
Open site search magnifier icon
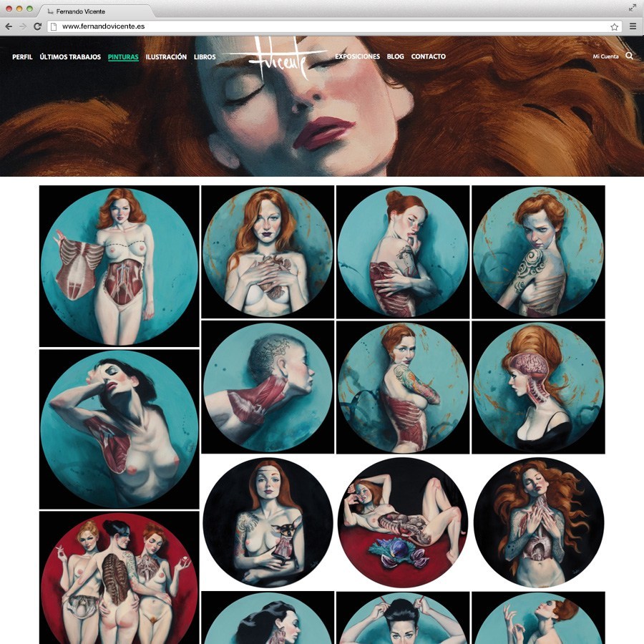click(629, 56)
